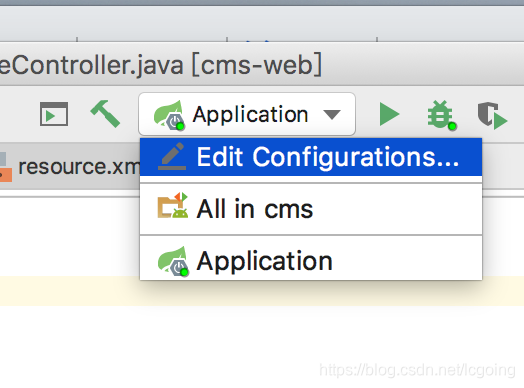The image size is (524, 388).
Task: Switch to the resource.xml editor tab
Action: pyautogui.click(x=70, y=166)
